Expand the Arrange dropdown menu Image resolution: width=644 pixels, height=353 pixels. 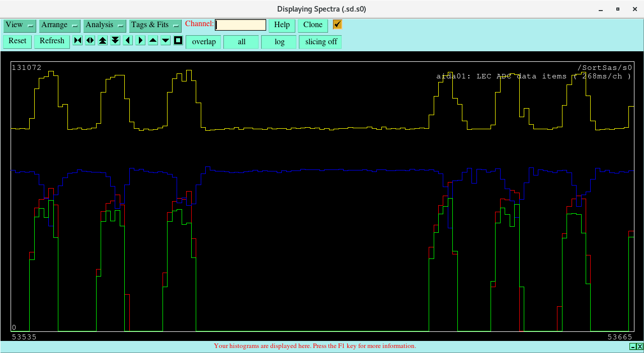(60, 25)
